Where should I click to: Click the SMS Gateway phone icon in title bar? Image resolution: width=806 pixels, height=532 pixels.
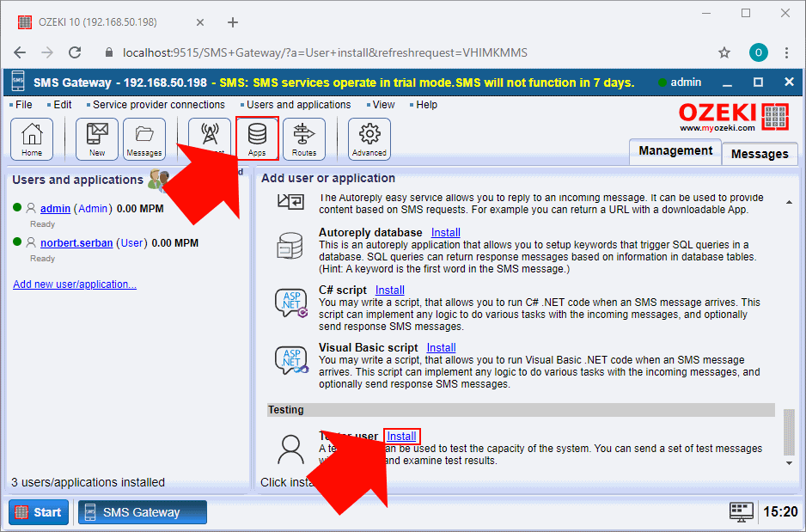tap(18, 82)
